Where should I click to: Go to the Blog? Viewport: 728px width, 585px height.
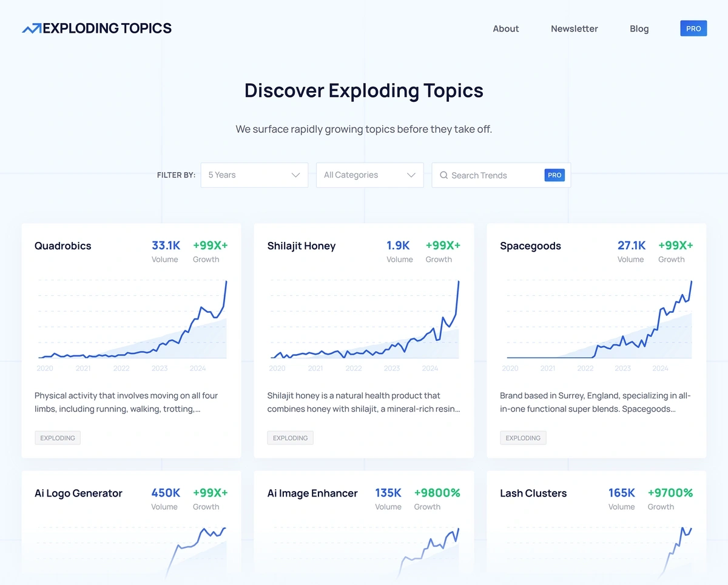[x=639, y=28]
